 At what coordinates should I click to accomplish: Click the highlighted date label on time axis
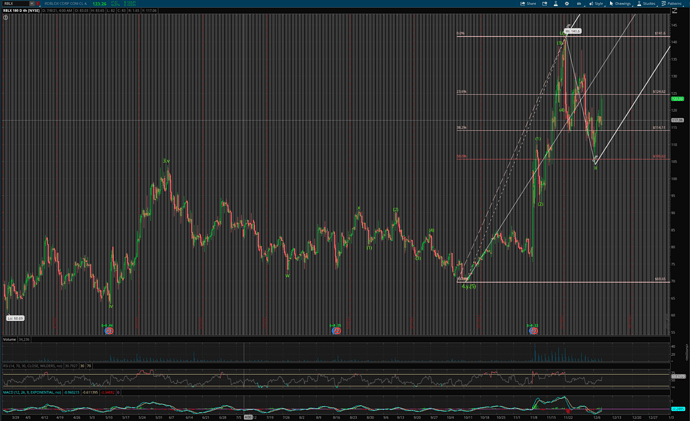[248, 417]
